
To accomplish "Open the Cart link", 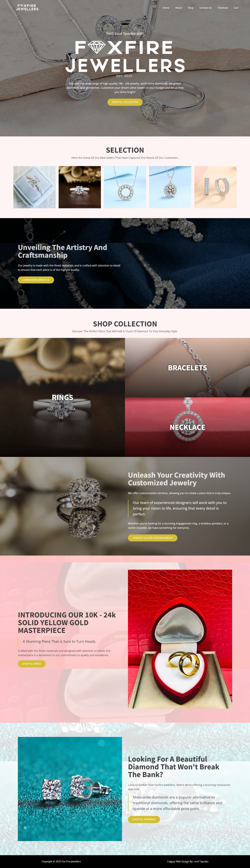I will (236, 8).
